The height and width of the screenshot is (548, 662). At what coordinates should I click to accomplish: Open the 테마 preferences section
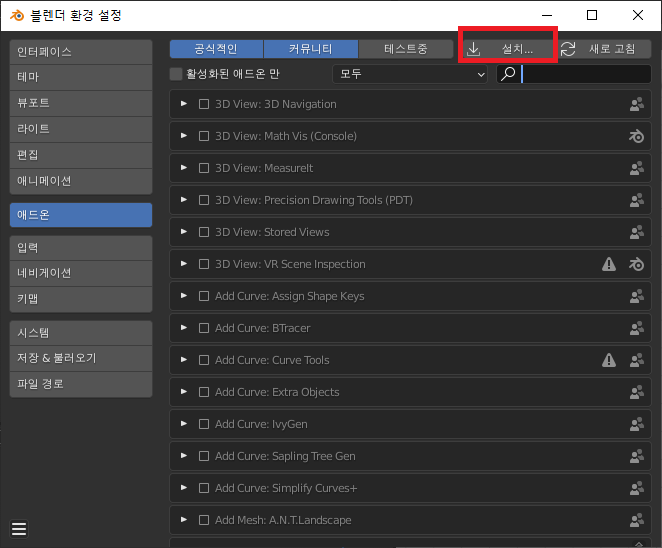tap(81, 77)
